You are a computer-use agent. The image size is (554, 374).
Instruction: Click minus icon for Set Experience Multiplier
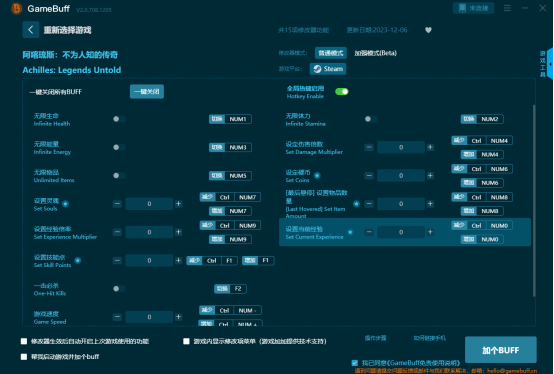[117, 232]
